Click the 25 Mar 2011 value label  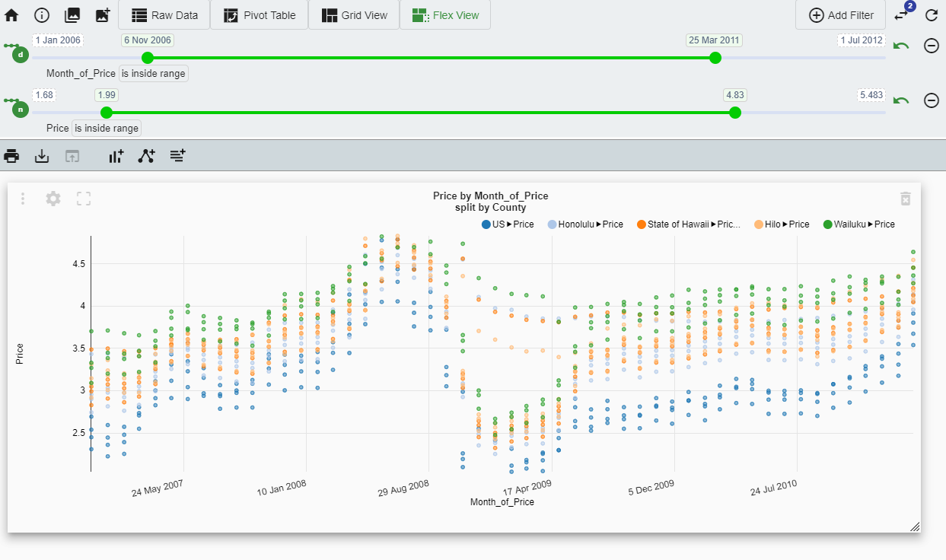714,40
